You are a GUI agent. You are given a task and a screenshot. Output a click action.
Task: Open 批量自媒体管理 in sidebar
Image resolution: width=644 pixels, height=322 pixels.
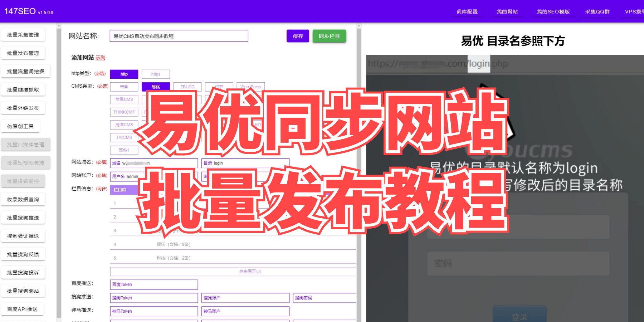[25, 145]
